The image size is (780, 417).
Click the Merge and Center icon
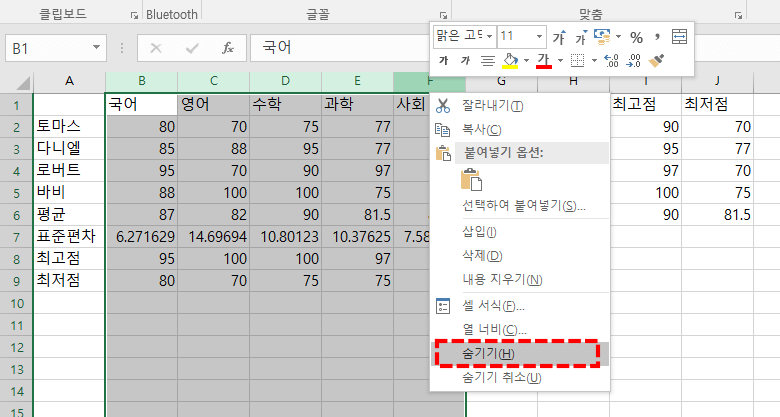pos(679,37)
